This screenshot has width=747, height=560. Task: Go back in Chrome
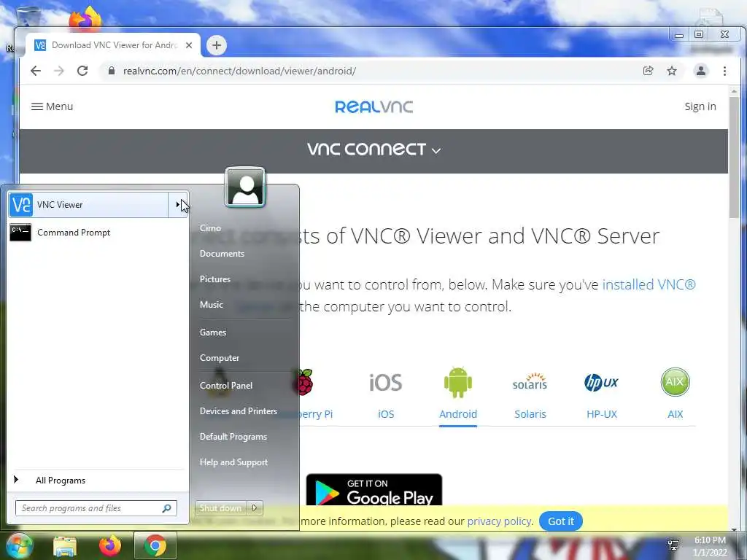click(36, 71)
